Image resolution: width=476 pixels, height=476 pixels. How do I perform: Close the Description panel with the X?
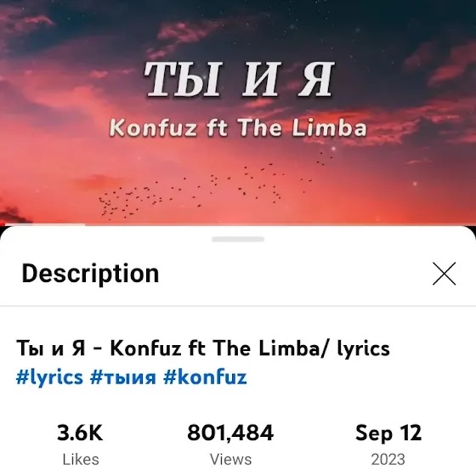click(x=444, y=274)
